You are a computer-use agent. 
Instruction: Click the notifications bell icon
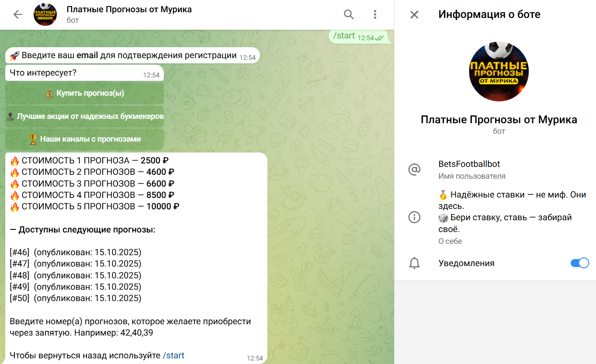(x=414, y=263)
